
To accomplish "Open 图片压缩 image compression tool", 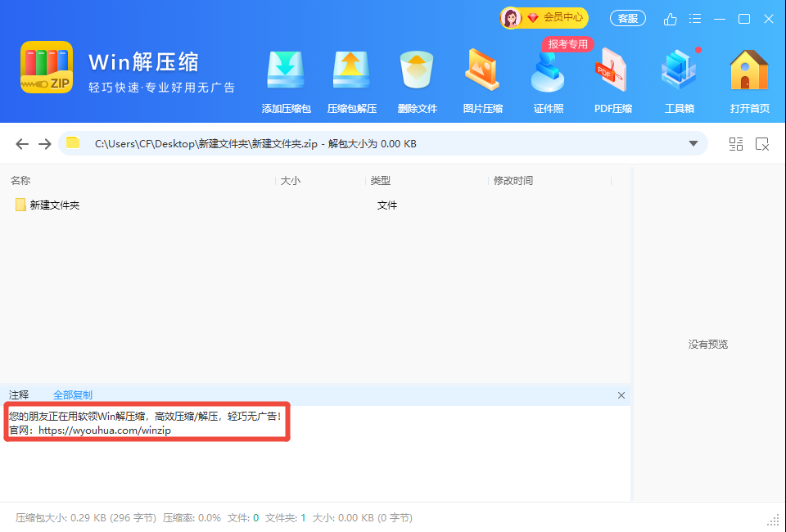I will click(482, 82).
